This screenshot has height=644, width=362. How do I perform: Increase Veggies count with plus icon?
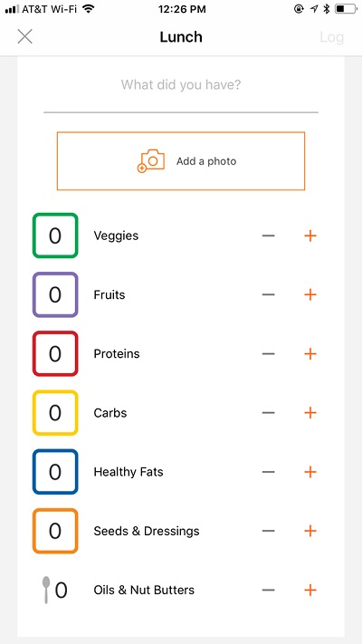coord(310,235)
